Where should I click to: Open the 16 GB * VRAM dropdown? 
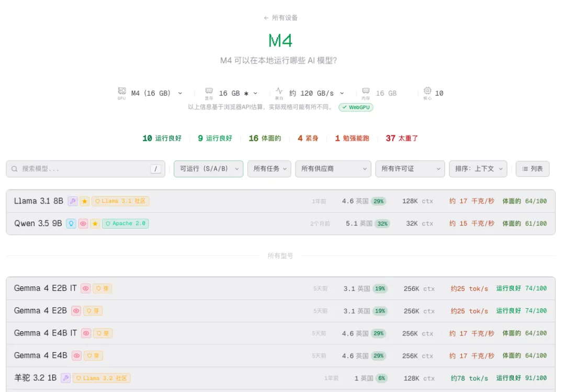(238, 93)
